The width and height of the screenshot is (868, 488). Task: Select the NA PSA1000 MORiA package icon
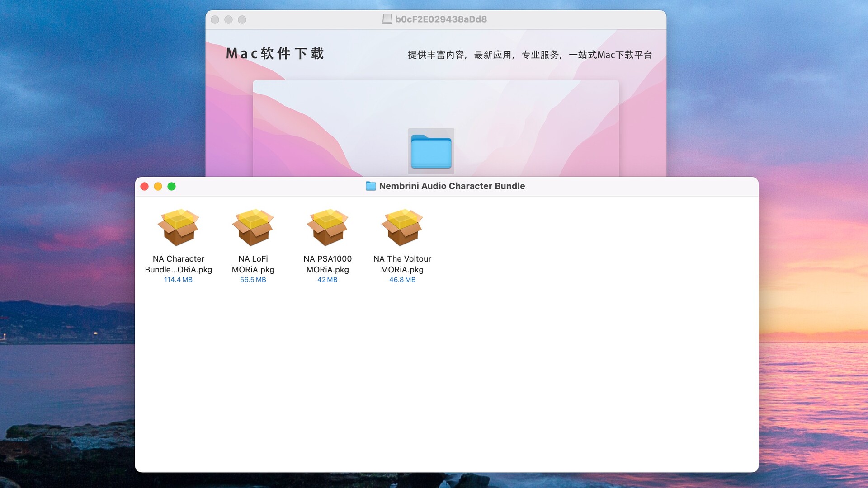pyautogui.click(x=327, y=227)
